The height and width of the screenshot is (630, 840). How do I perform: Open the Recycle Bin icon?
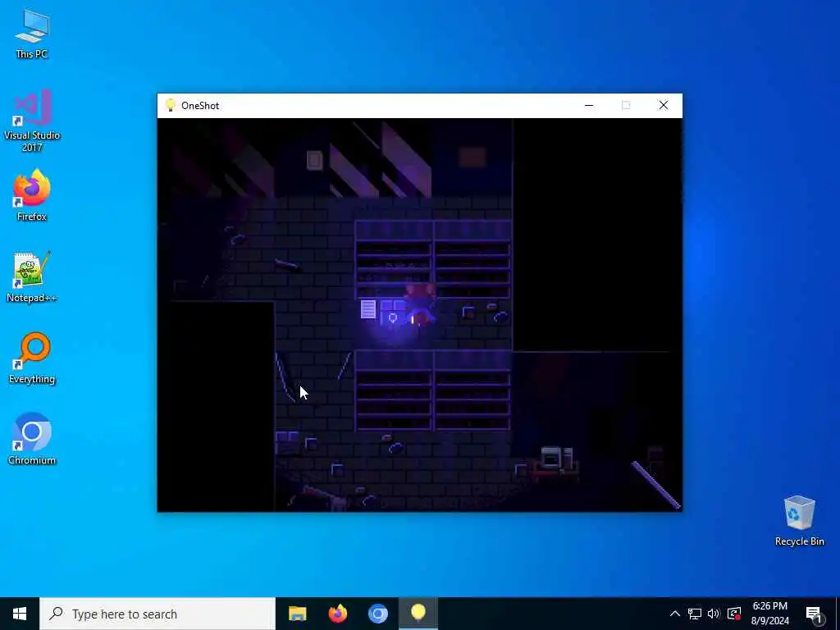799,521
